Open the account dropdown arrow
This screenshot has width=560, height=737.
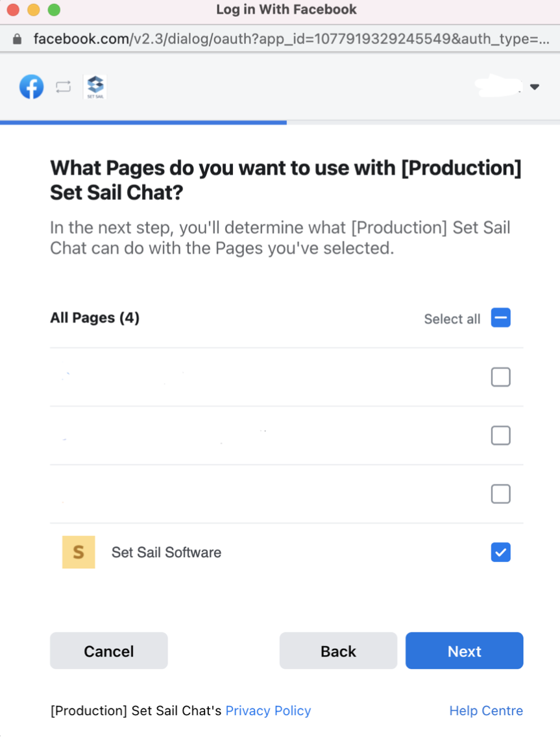click(x=535, y=87)
